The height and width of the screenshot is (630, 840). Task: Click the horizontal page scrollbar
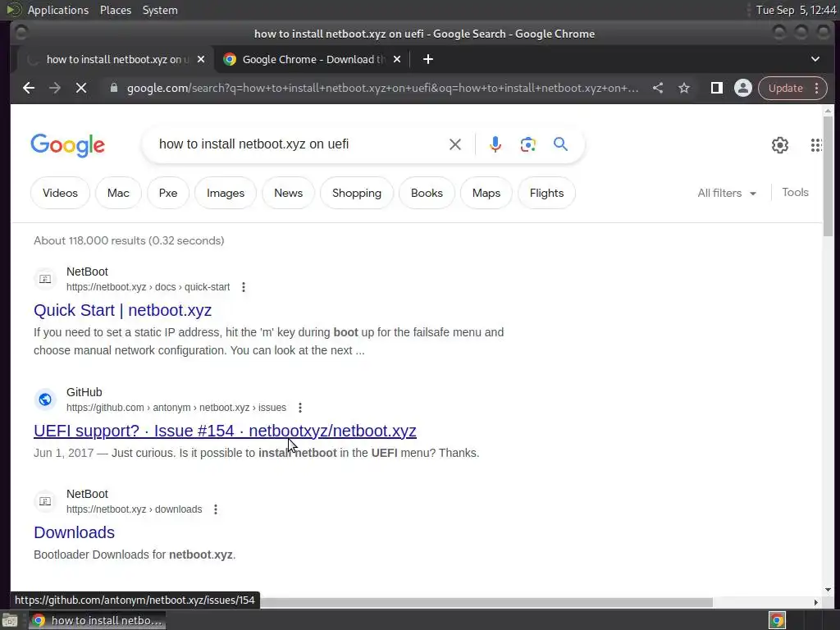coord(486,602)
